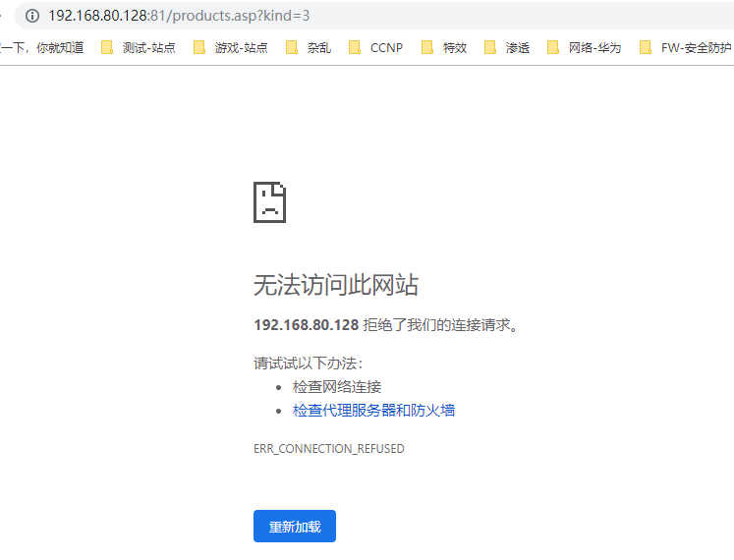The image size is (734, 560).
Task: Click the sad page error icon
Action: click(269, 202)
